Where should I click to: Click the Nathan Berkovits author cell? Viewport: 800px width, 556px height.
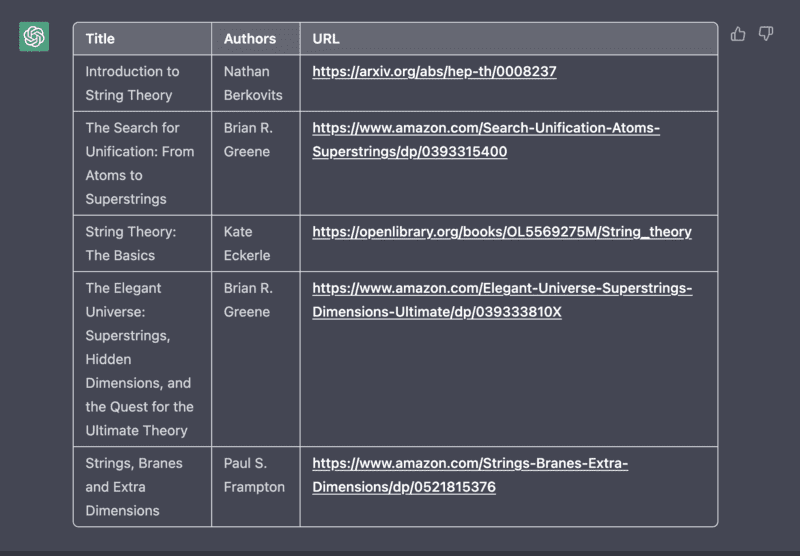(253, 83)
